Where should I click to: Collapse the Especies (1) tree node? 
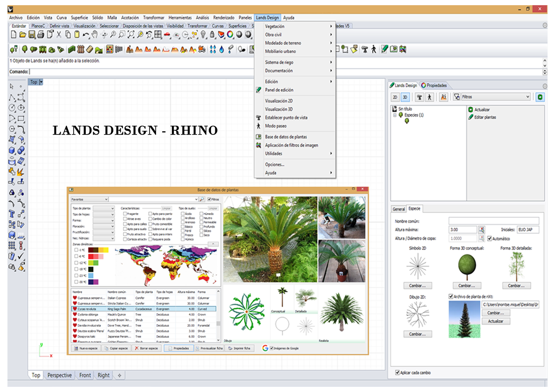coord(395,115)
